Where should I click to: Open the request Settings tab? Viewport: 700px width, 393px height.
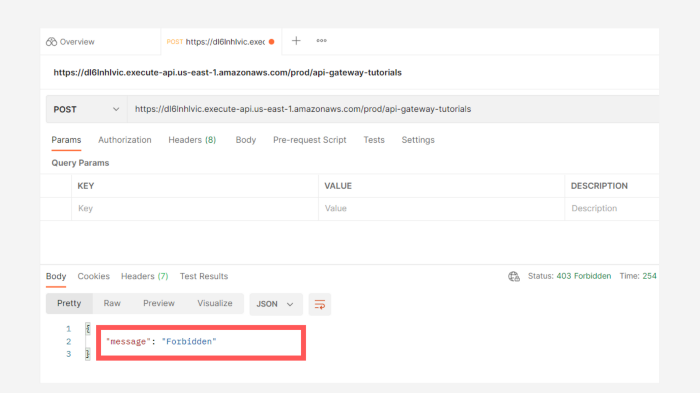pyautogui.click(x=418, y=140)
